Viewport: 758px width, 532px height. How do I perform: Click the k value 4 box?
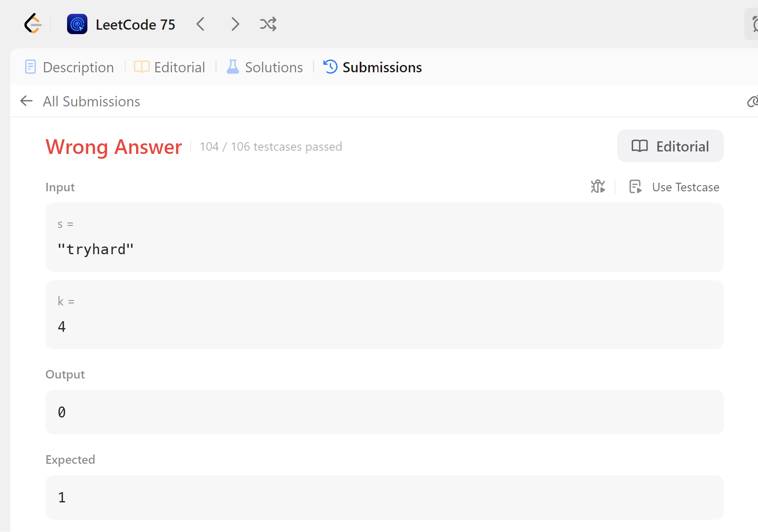(x=384, y=314)
